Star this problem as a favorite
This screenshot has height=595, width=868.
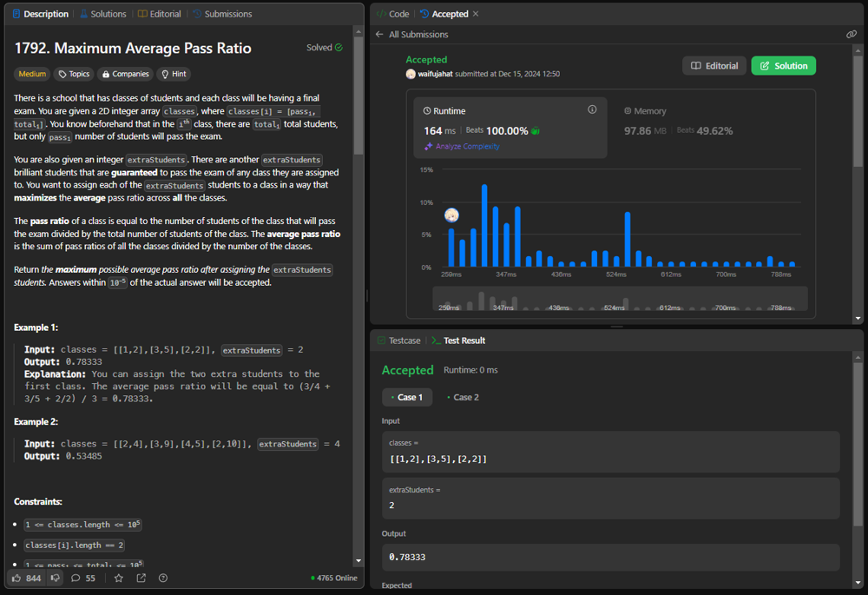119,578
